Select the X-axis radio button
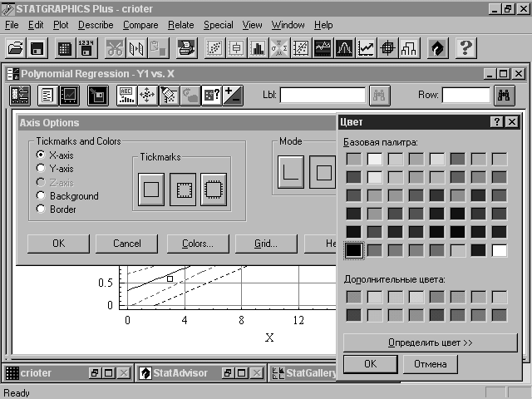Viewport: 532px width, 399px height. point(41,155)
